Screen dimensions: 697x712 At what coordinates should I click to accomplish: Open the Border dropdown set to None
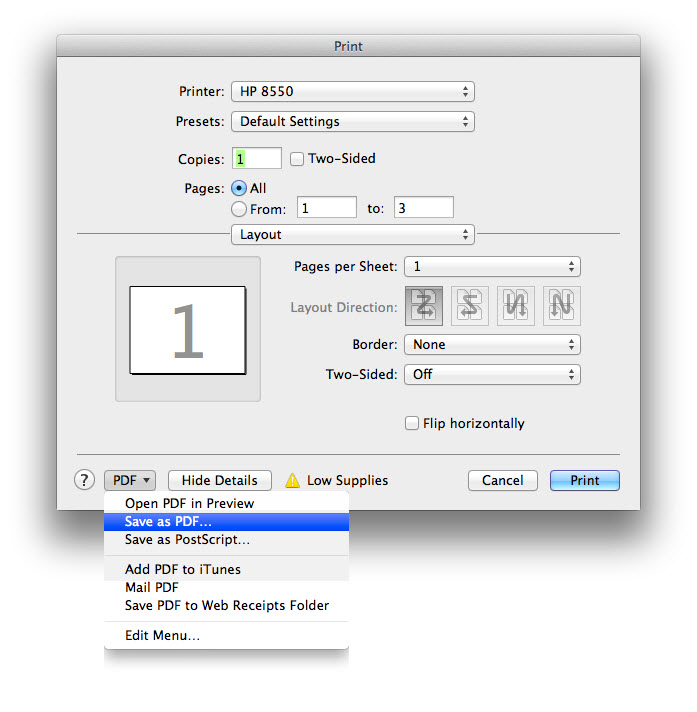point(491,344)
